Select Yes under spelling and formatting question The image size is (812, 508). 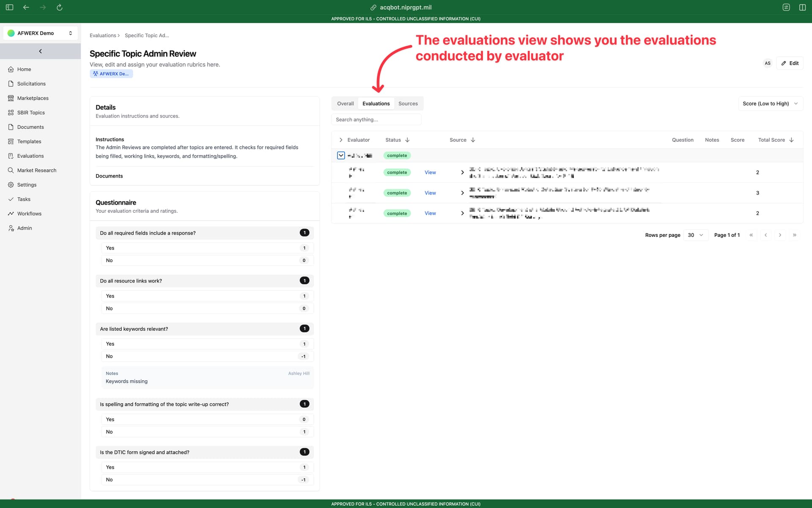point(207,420)
